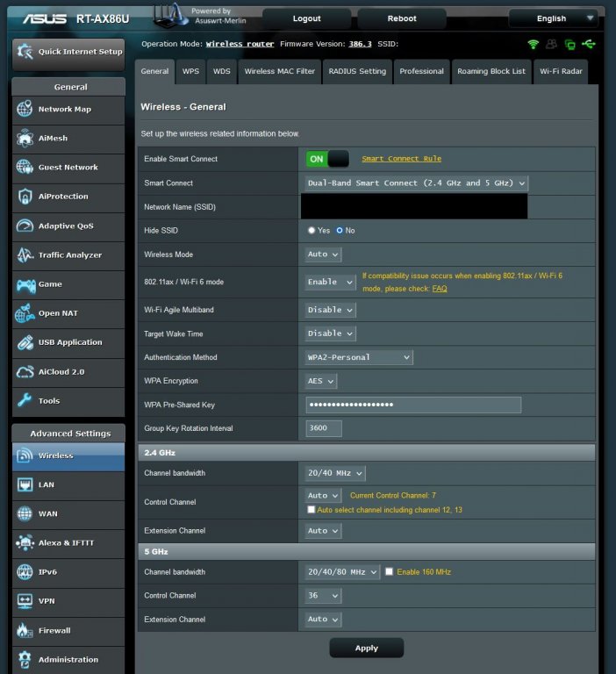The height and width of the screenshot is (674, 616).
Task: Switch to the WPS tab
Action: [190, 71]
